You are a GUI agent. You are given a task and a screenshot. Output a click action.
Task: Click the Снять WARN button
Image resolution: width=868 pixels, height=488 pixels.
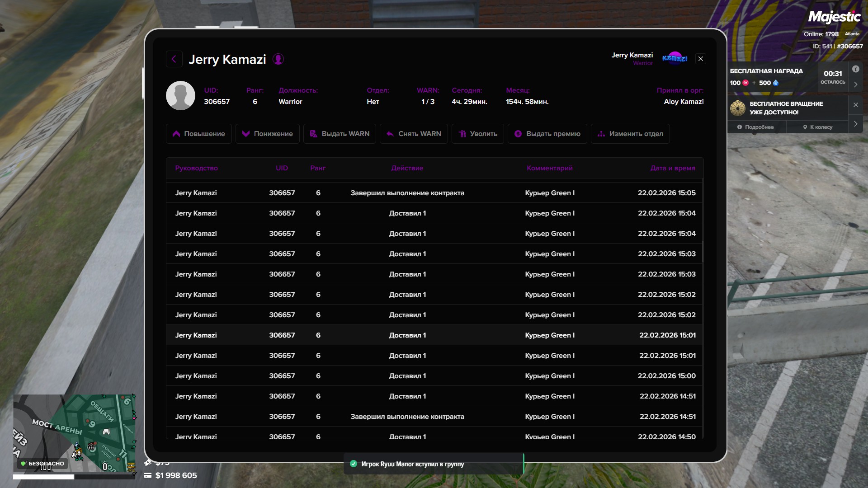414,134
